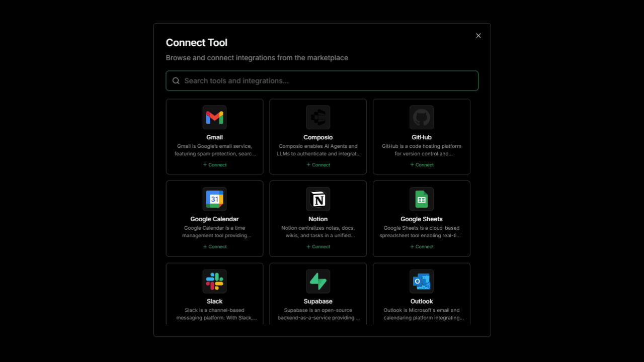Select the Outlook card title
The width and height of the screenshot is (644, 362).
click(422, 301)
